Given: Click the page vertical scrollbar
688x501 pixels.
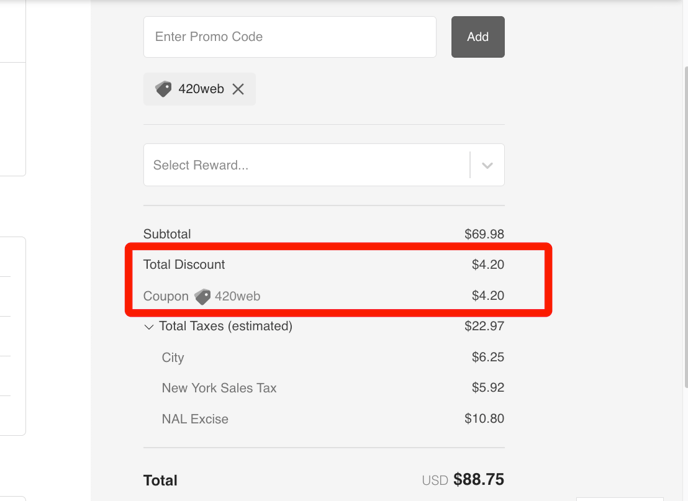Looking at the screenshot, I should pos(685,227).
